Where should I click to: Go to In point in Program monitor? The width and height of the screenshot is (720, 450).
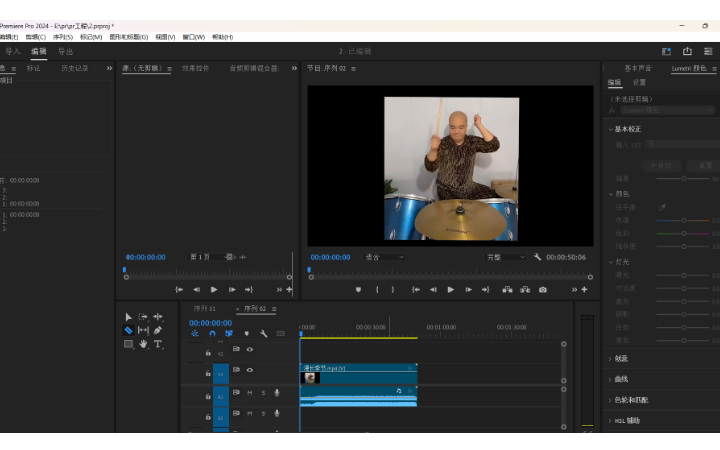point(416,290)
